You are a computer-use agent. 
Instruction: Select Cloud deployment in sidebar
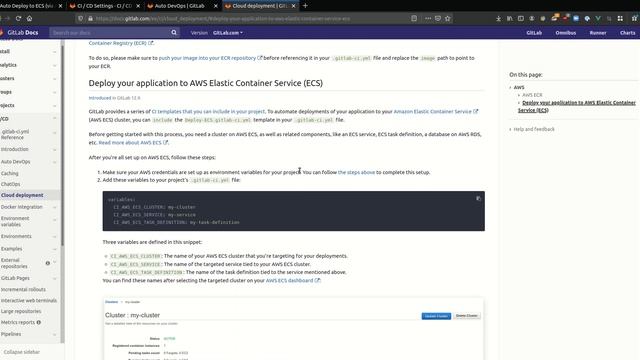tap(22, 195)
